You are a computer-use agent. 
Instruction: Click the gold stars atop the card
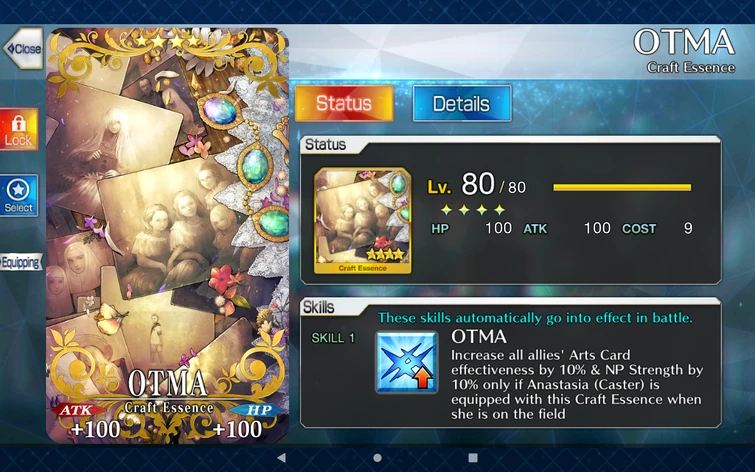pyautogui.click(x=168, y=41)
